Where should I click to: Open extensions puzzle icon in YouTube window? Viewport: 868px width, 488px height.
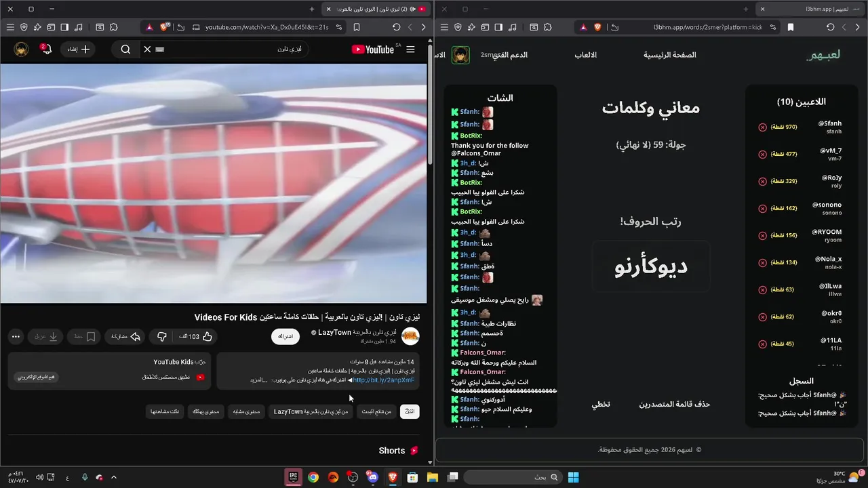pyautogui.click(x=113, y=27)
